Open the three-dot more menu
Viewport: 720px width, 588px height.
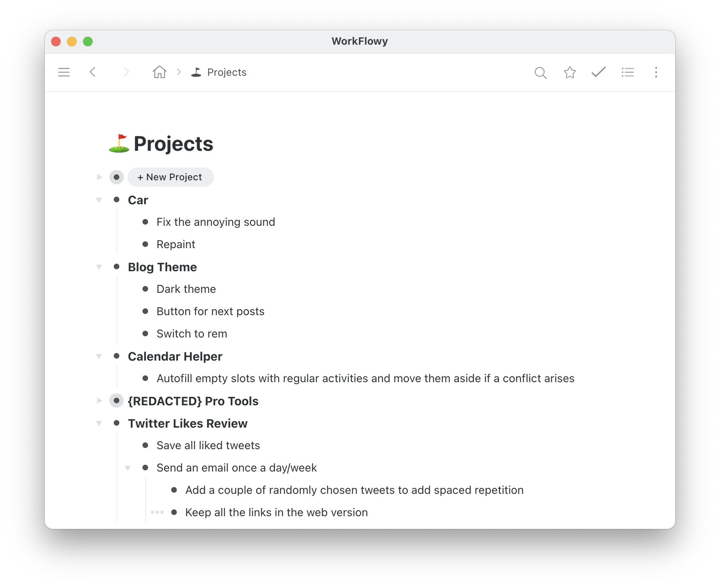[x=656, y=72]
